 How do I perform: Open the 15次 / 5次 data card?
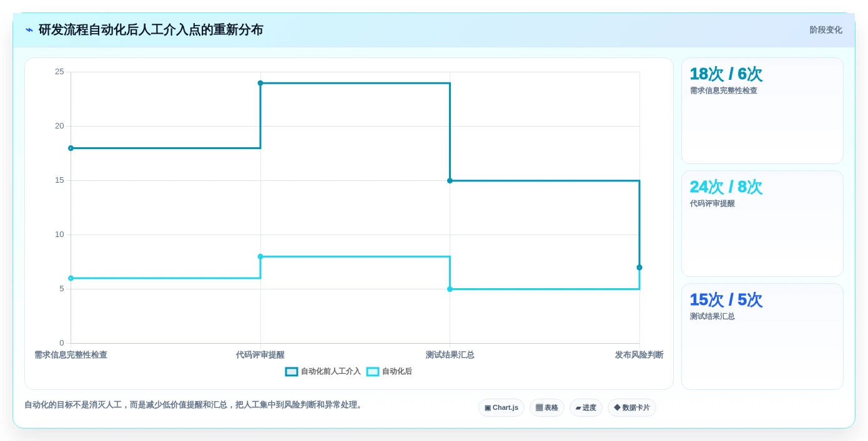click(762, 337)
